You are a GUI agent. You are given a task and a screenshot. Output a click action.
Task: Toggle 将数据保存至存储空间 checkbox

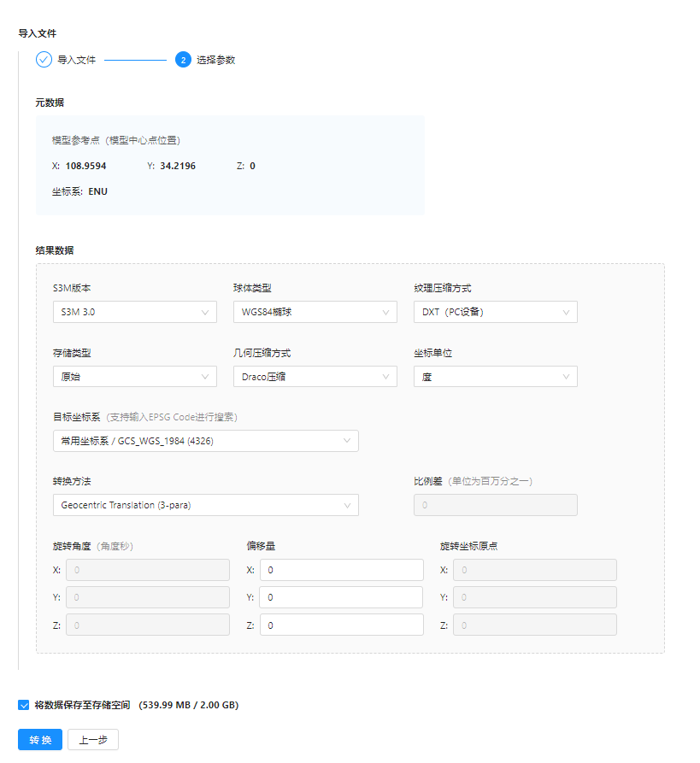coord(24,705)
